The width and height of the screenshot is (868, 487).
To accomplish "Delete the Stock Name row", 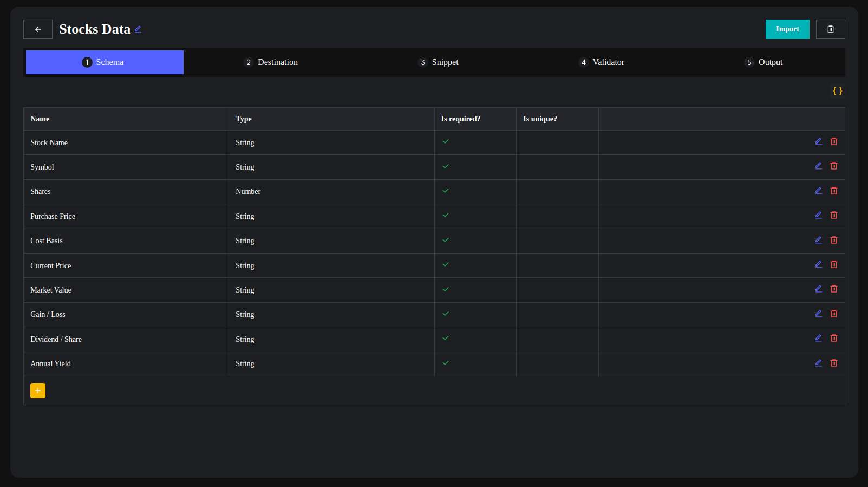I will pos(834,141).
